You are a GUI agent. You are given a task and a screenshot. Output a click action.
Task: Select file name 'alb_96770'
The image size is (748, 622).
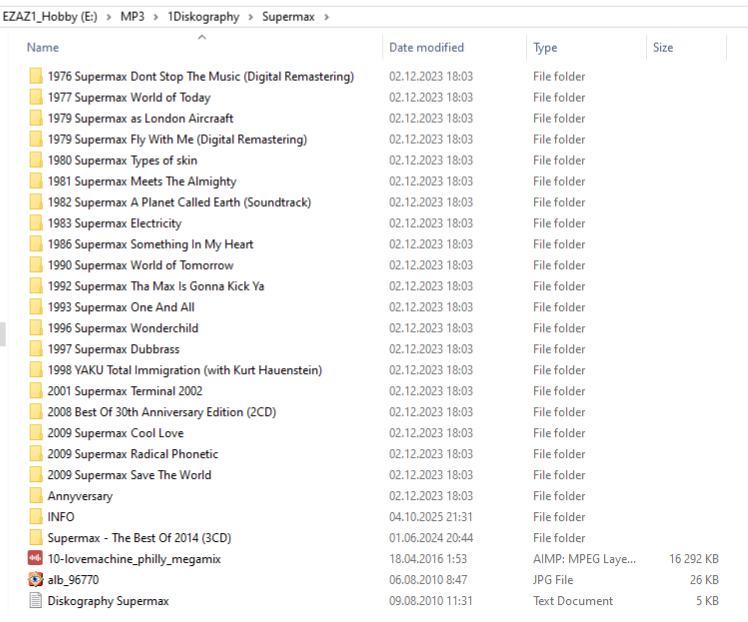point(73,580)
